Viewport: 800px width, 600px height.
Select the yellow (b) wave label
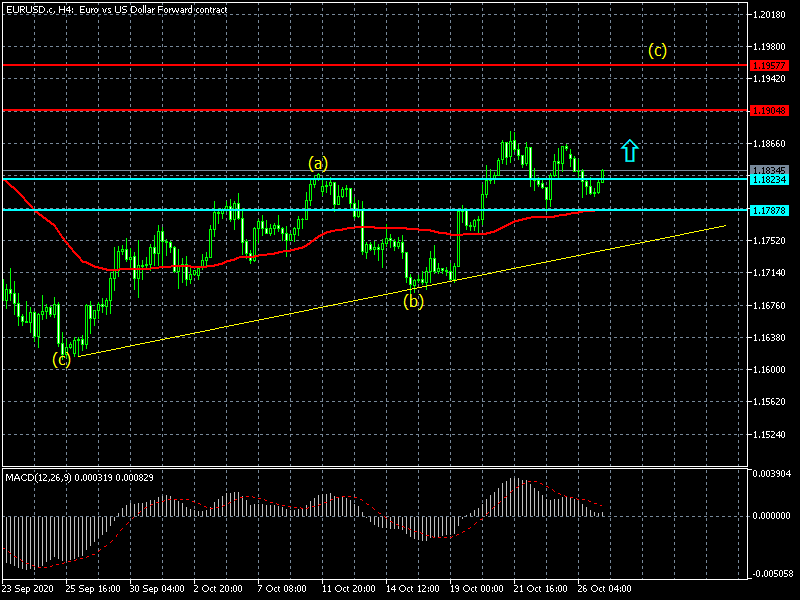pos(413,300)
